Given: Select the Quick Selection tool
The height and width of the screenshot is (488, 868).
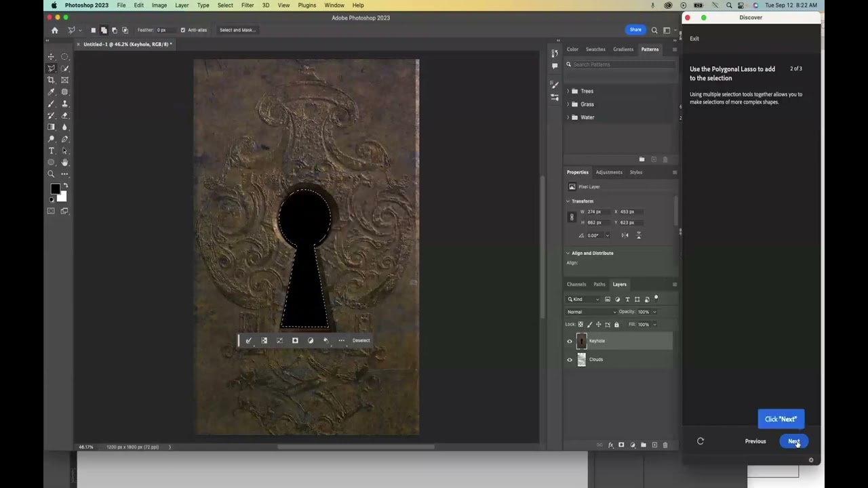Looking at the screenshot, I should [64, 68].
